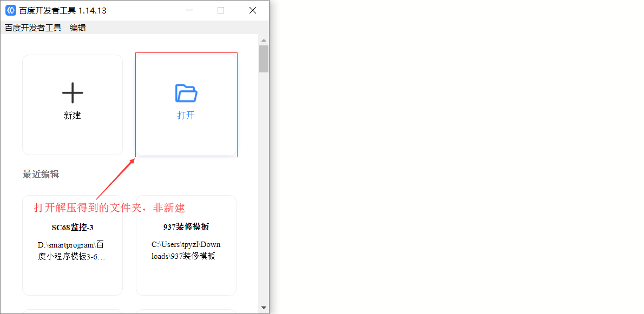Open the SC68监控-3 recent project
The image size is (644, 314).
73,227
